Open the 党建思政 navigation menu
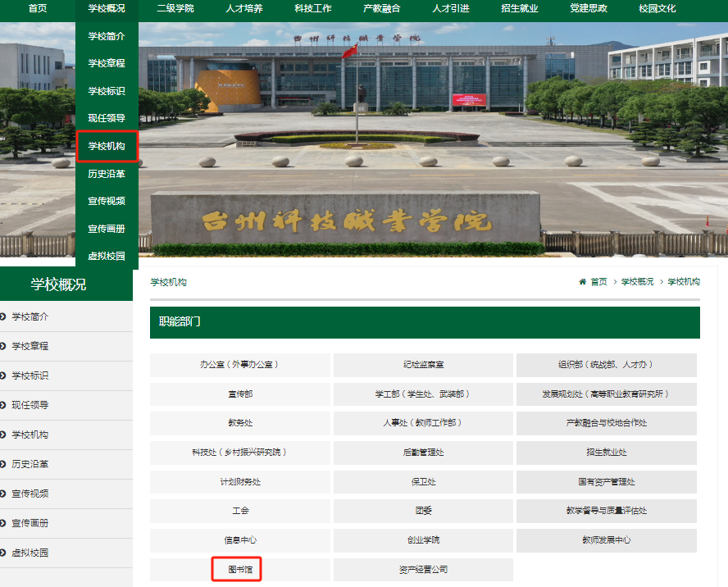728x587 pixels. click(589, 8)
